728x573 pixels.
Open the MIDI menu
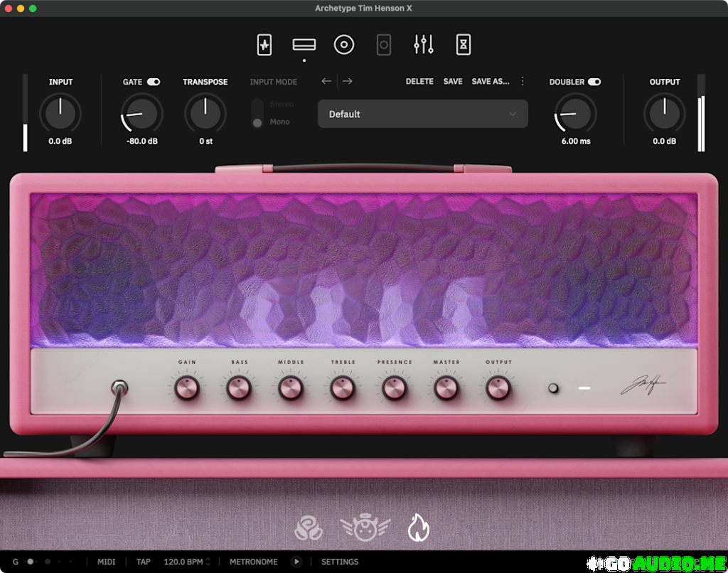point(106,562)
